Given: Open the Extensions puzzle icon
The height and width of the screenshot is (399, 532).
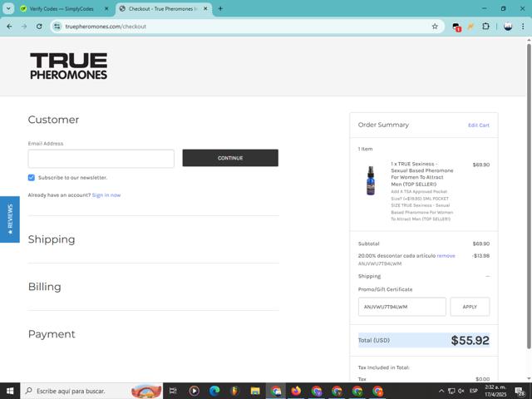Looking at the screenshot, I should pyautogui.click(x=485, y=27).
